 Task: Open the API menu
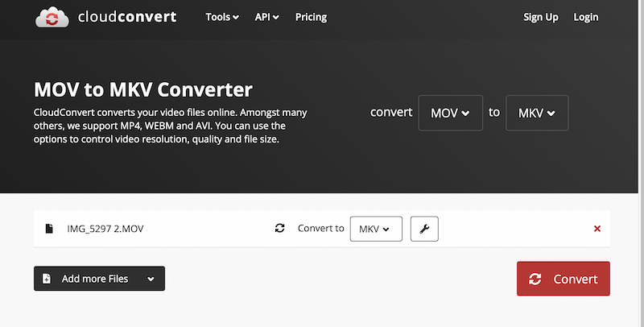[267, 17]
